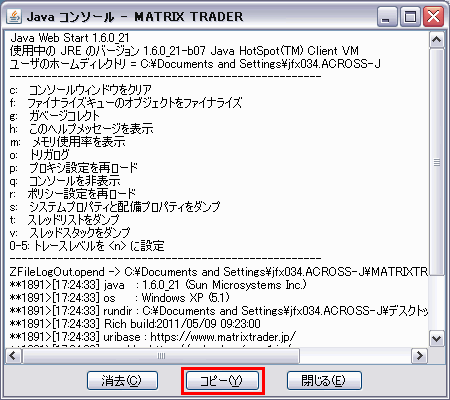Click the 消去(C) clear button
Image resolution: width=450 pixels, height=400 pixels.
(x=122, y=380)
